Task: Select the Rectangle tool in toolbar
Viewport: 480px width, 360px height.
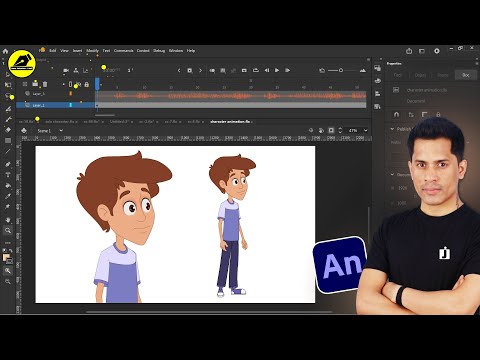Action: point(8,140)
